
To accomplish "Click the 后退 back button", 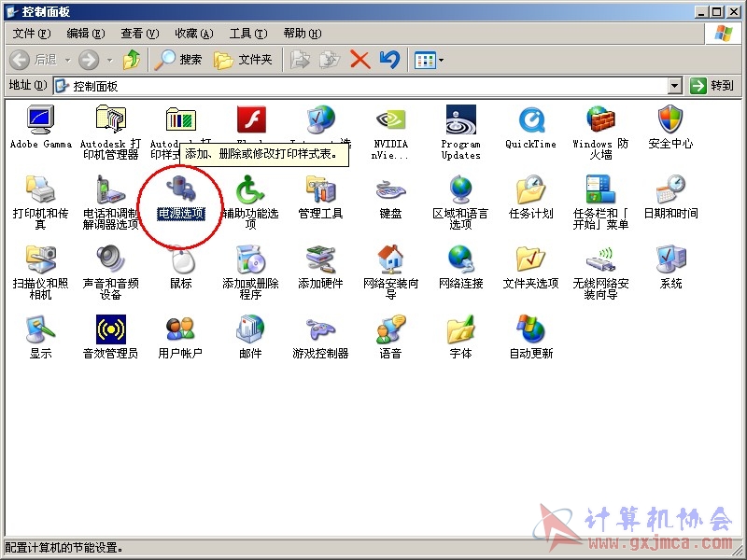I will 34,60.
